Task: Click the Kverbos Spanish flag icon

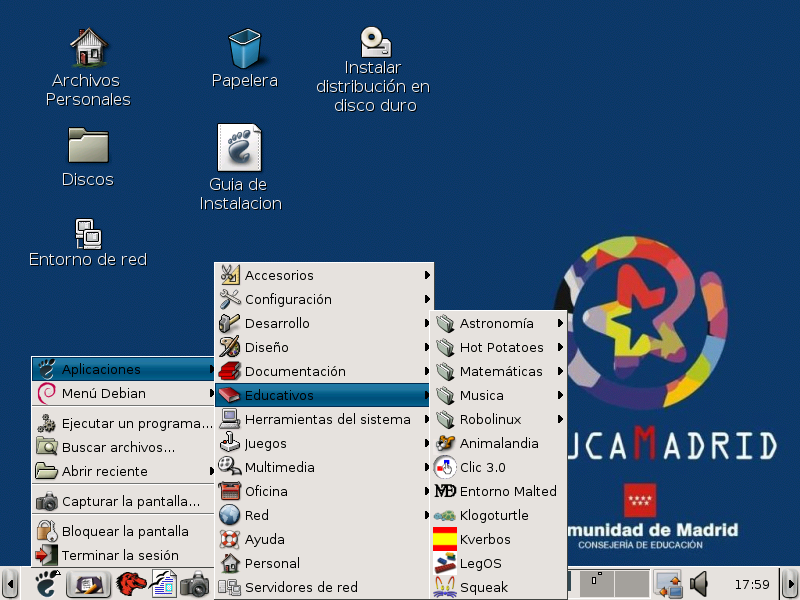Action: 445,539
